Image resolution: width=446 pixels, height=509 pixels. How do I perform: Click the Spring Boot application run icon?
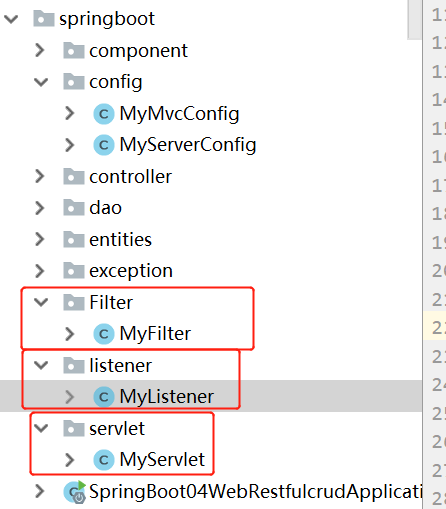pos(75,492)
